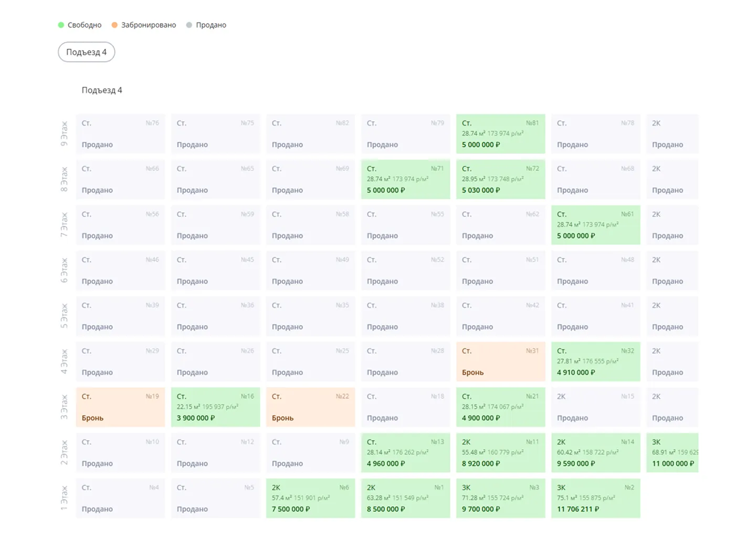Open studio №13 for 4 960 000 ₽
Screen dimensions: 756x538
pos(405,453)
